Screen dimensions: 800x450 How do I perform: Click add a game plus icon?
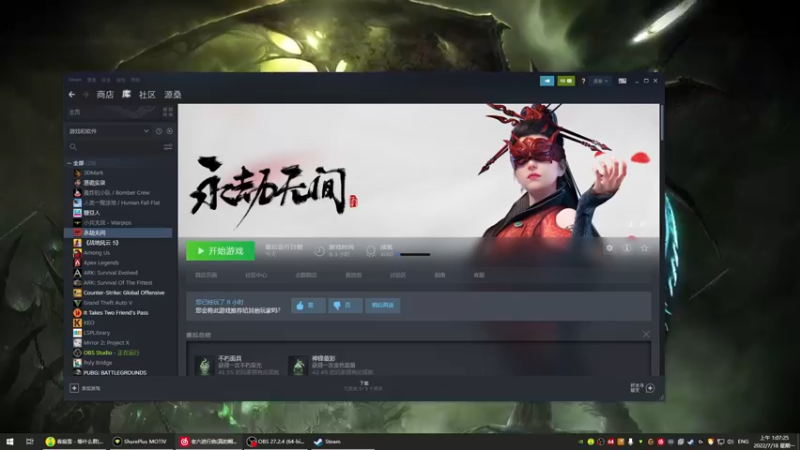point(74,388)
